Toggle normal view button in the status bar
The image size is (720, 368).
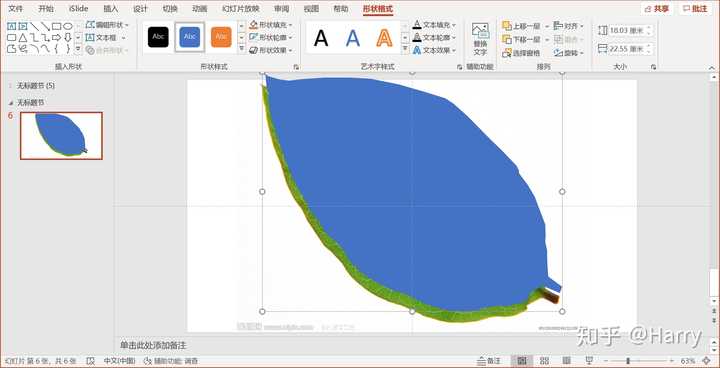[x=522, y=361]
